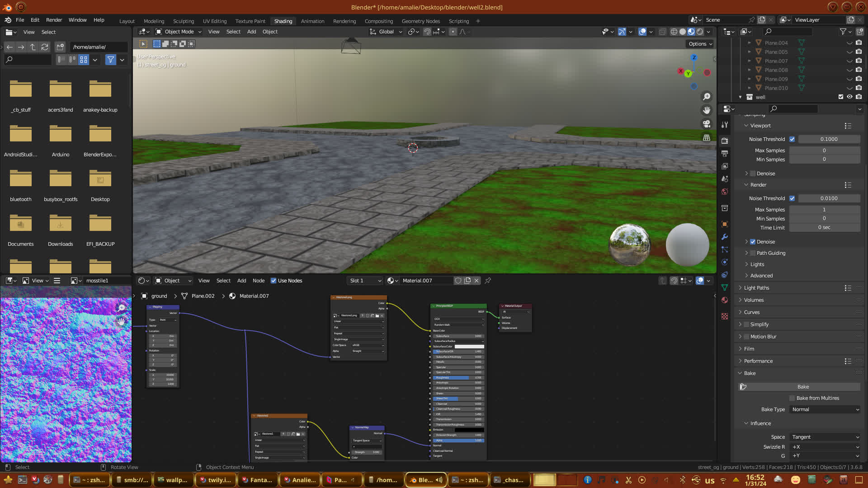This screenshot has height=488, width=868.
Task: Click the Bake button
Action: [803, 387]
